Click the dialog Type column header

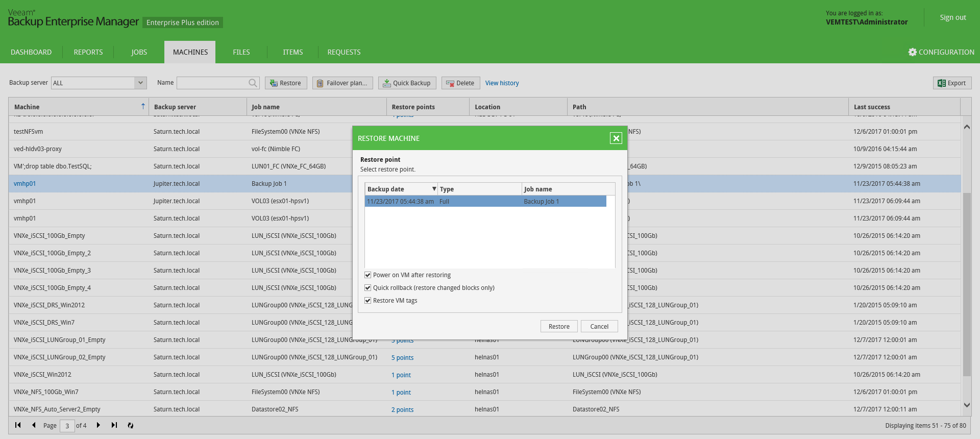[x=480, y=189]
